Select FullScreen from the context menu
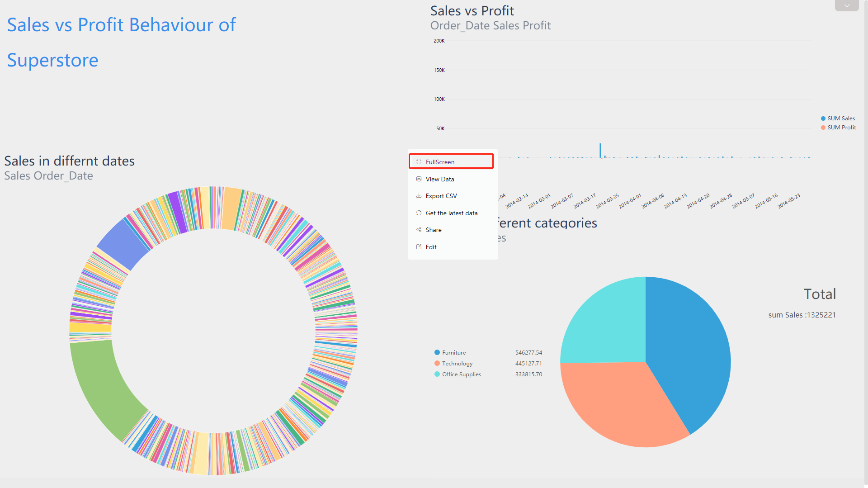868x488 pixels. pos(451,161)
